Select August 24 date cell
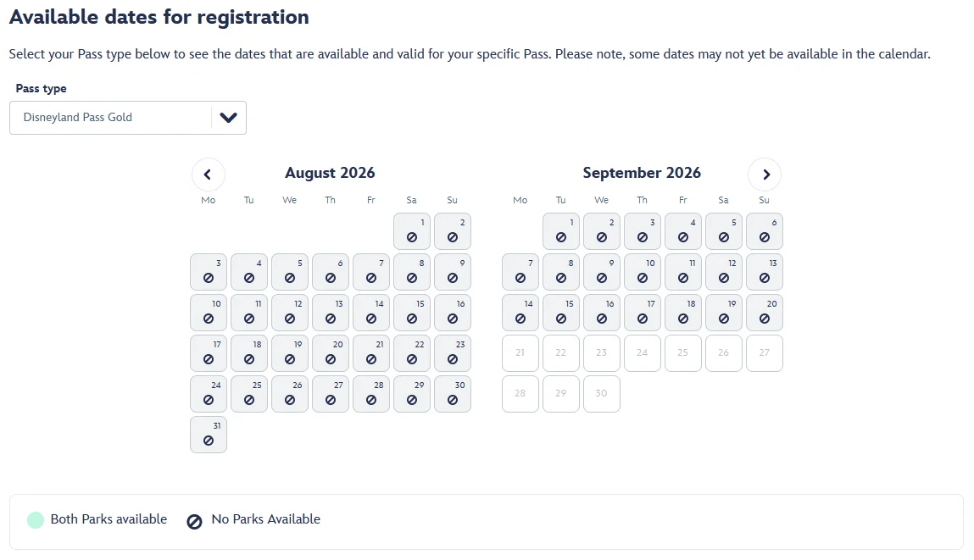 click(209, 394)
